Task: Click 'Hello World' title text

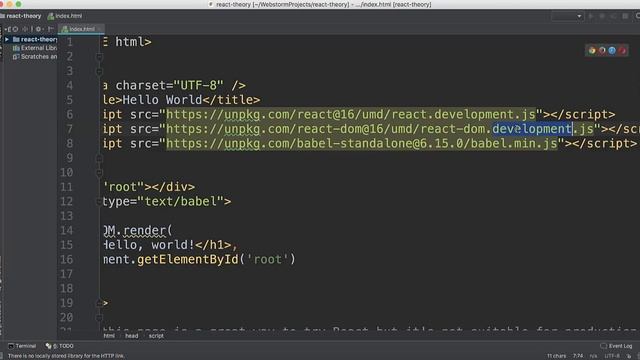Action: point(162,100)
